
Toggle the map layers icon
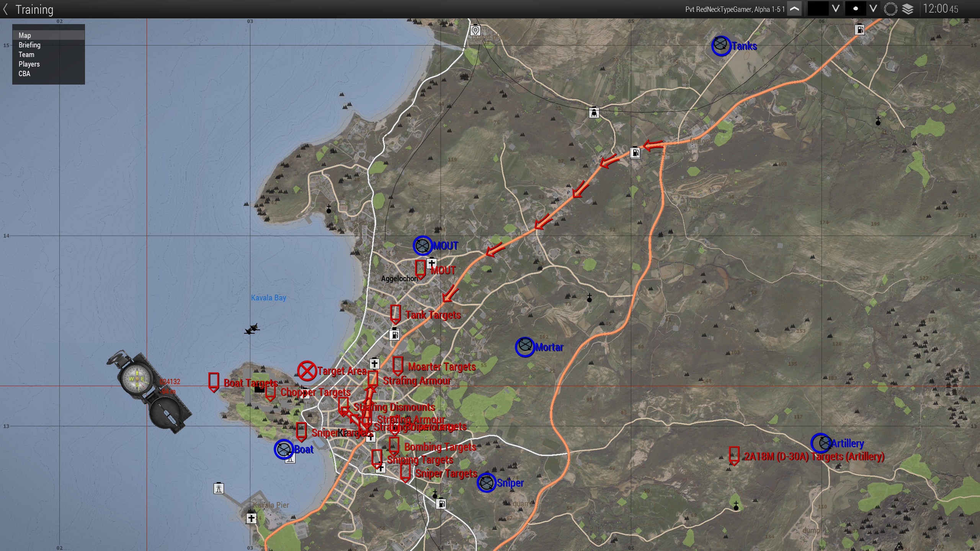coord(908,9)
